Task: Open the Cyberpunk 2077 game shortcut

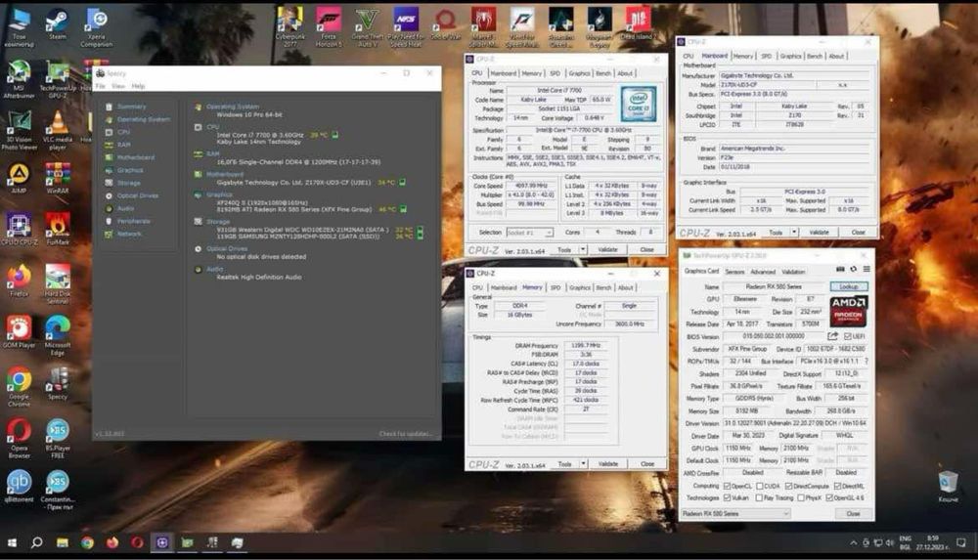Action: coord(290,26)
